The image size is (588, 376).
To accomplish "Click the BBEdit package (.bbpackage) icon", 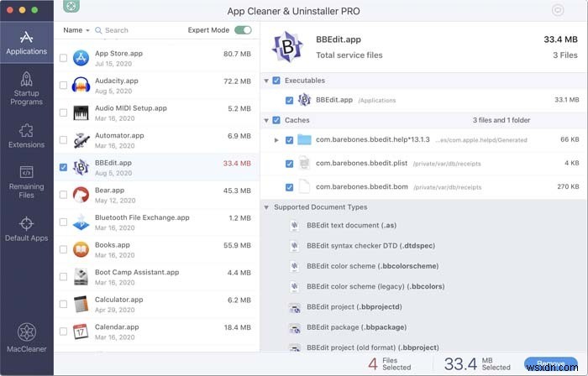I will click(295, 328).
